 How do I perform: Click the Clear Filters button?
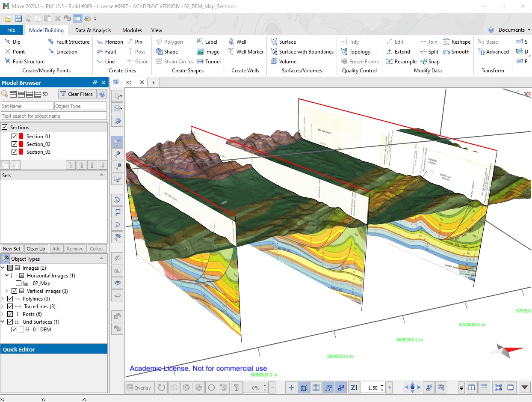(76, 94)
